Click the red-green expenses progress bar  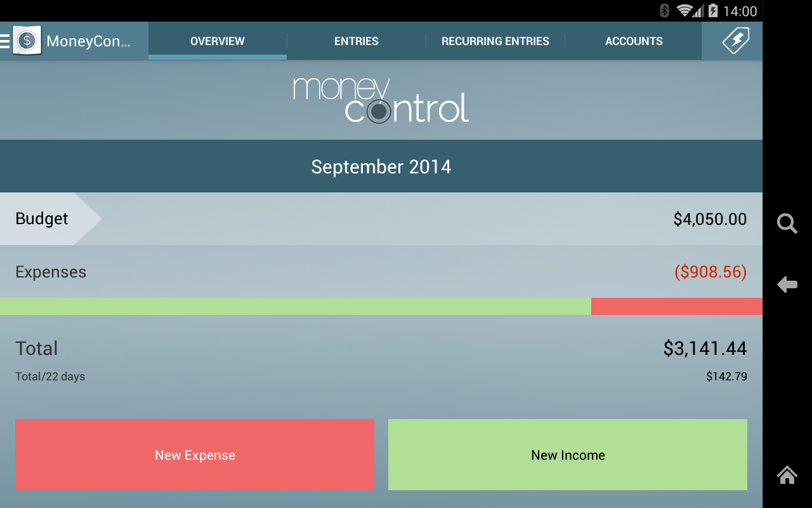click(x=381, y=305)
